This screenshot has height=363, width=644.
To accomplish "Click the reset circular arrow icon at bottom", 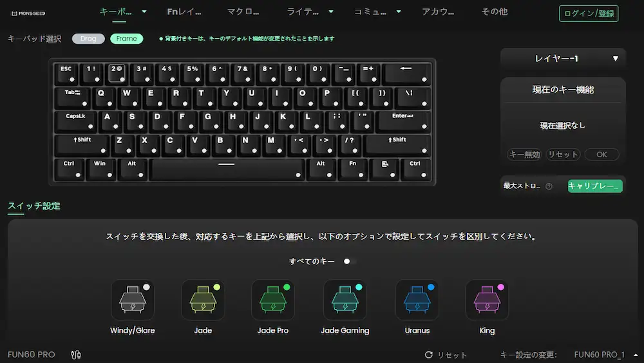I will 429,355.
